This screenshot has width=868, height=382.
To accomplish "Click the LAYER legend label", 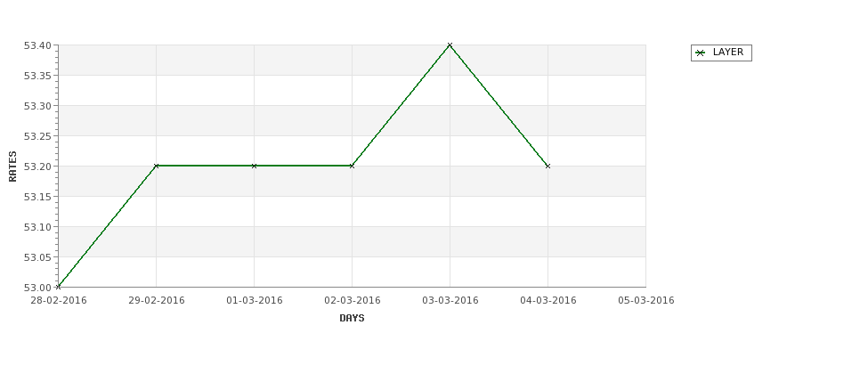I will point(728,52).
